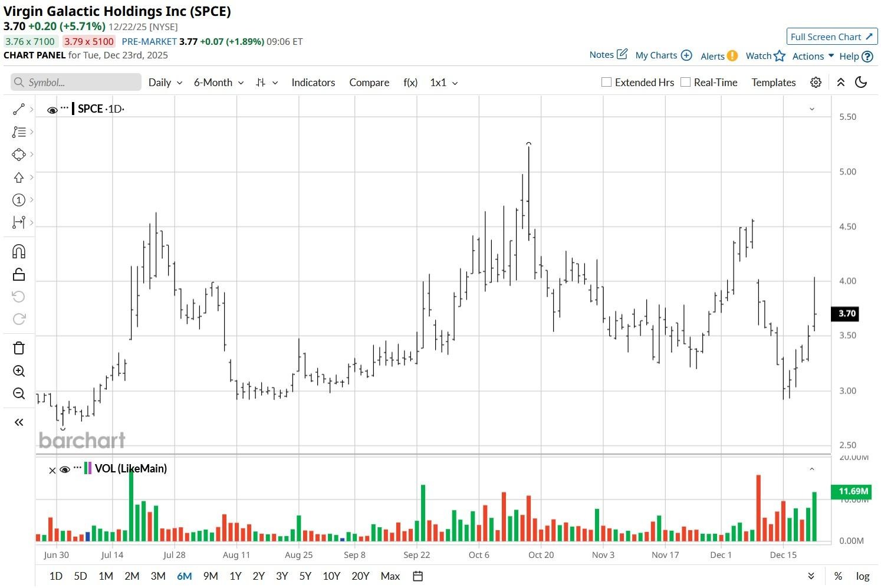Select the 1D time range
Screen dimensions: 881x588
55,576
